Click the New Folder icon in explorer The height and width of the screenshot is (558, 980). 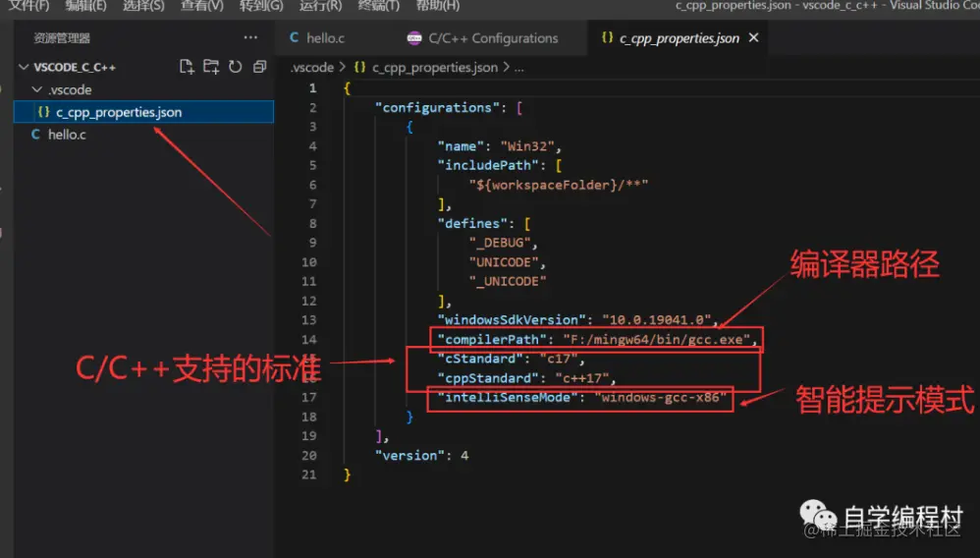click(x=211, y=67)
